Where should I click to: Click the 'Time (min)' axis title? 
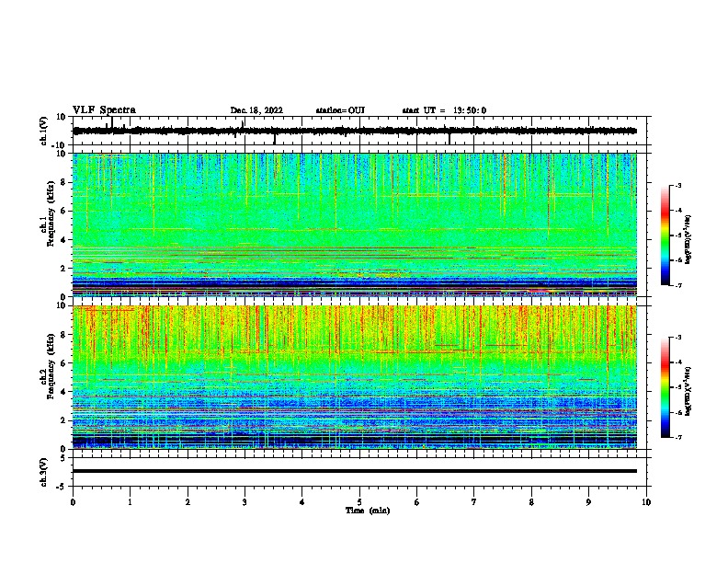368,511
